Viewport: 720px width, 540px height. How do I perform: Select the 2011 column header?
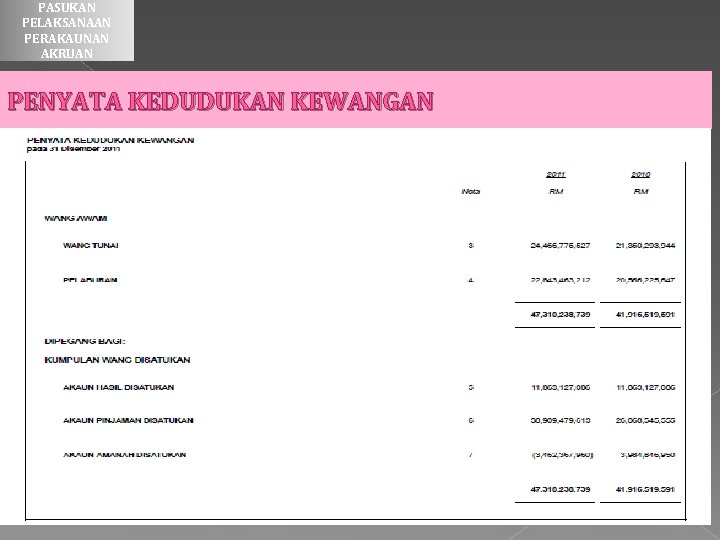coord(556,175)
